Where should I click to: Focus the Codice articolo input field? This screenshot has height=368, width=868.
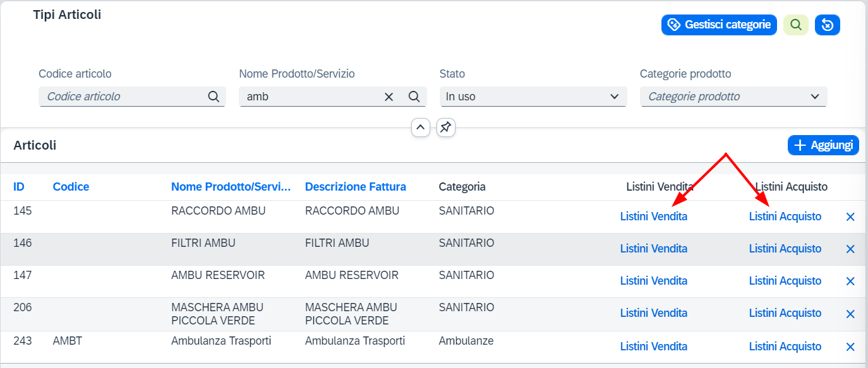click(123, 97)
